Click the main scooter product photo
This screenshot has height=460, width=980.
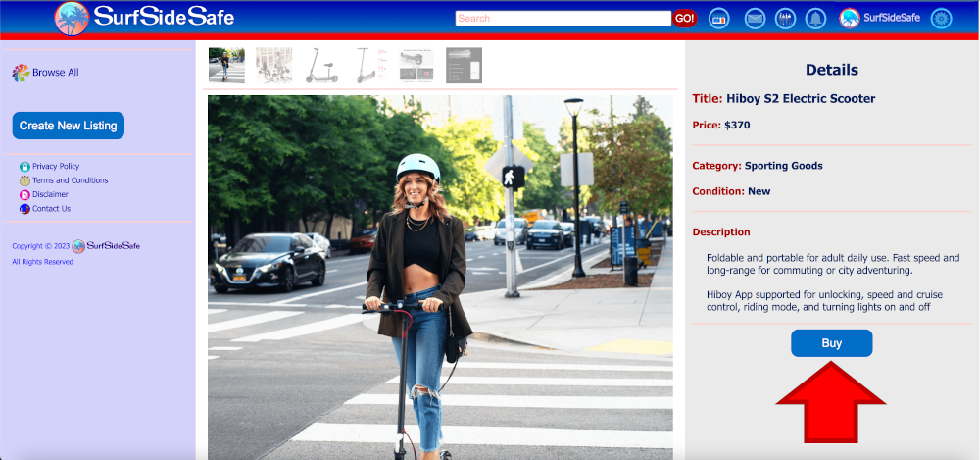(x=440, y=277)
